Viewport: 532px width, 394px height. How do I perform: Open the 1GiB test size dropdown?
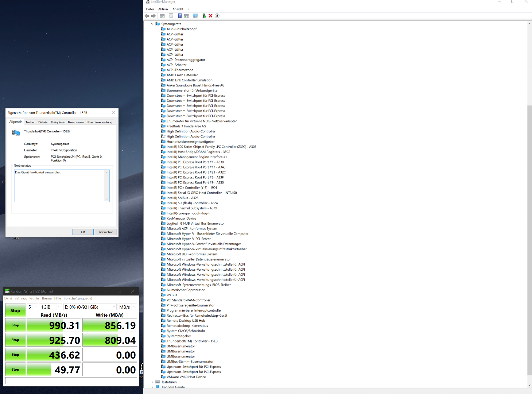click(51, 307)
